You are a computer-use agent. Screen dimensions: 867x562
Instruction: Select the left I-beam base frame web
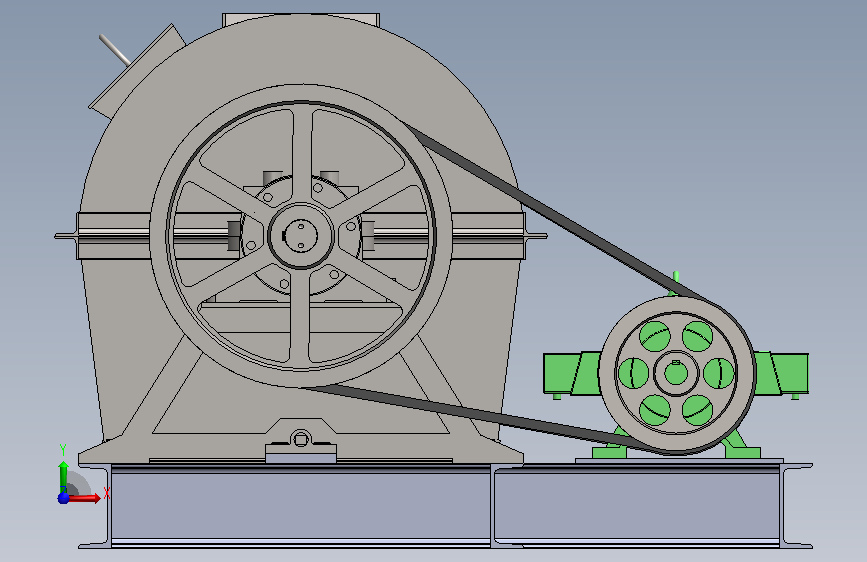point(301,505)
